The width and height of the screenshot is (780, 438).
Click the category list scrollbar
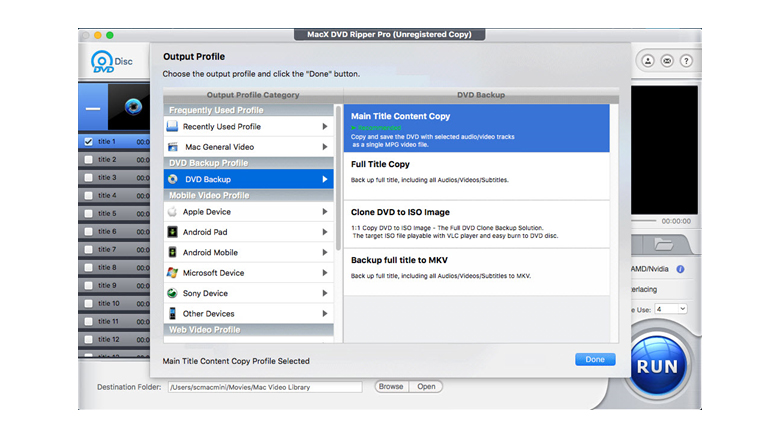338,177
